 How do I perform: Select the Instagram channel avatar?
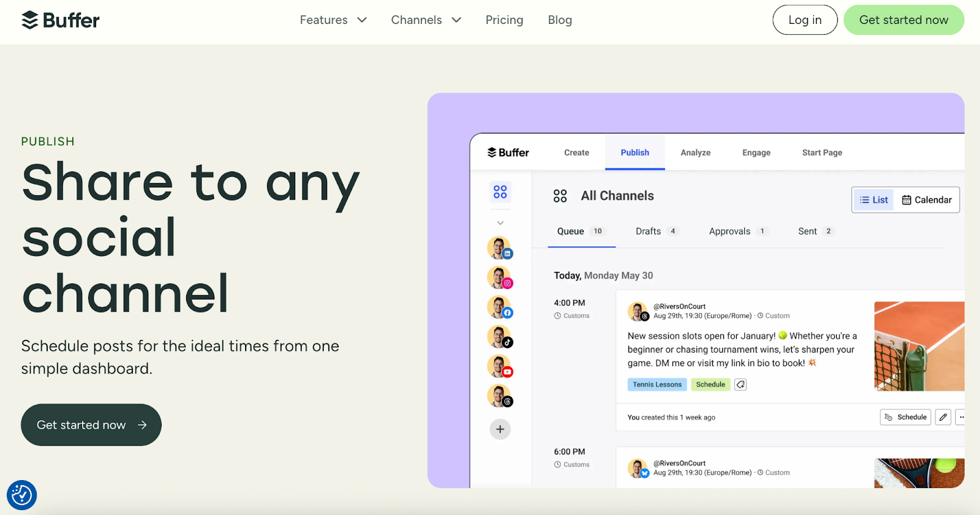(x=500, y=277)
